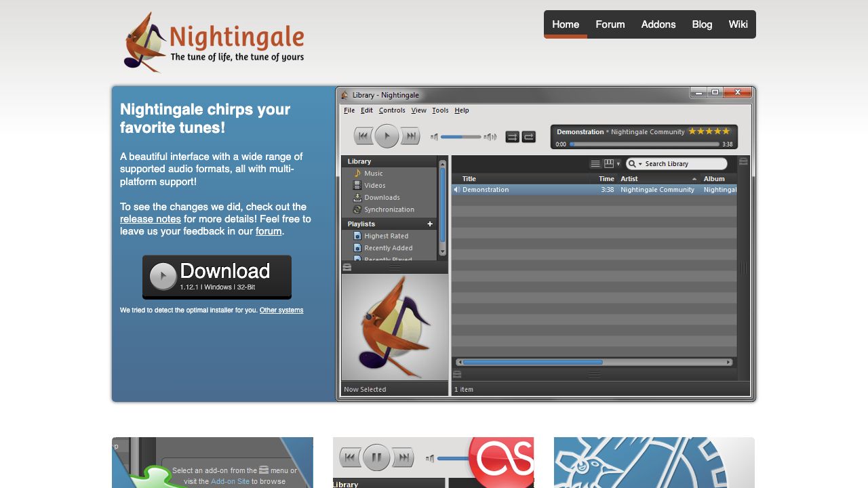Open the Help menu

[x=462, y=110]
